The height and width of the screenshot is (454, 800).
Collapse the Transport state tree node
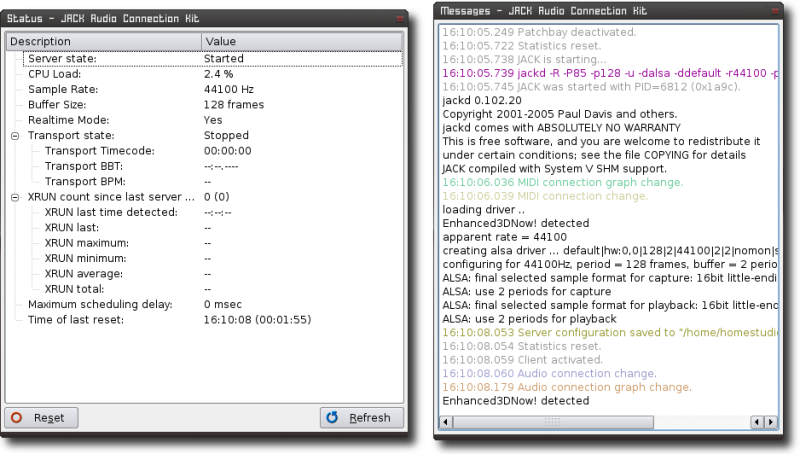coord(15,136)
